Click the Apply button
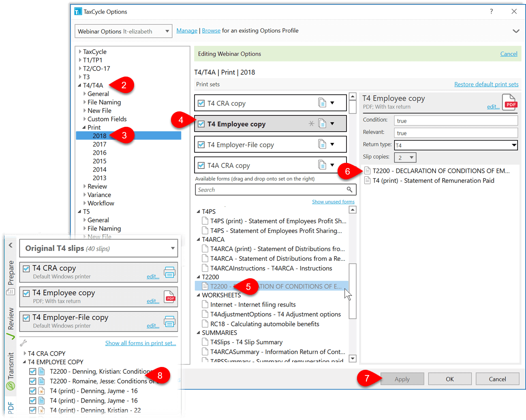Viewport: 526px width, 420px height. [x=402, y=379]
